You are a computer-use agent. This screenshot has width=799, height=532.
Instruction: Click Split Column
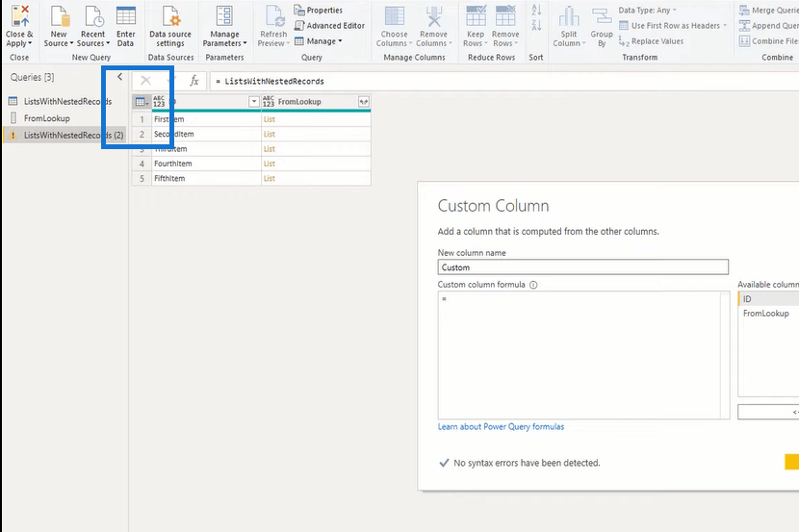(569, 25)
